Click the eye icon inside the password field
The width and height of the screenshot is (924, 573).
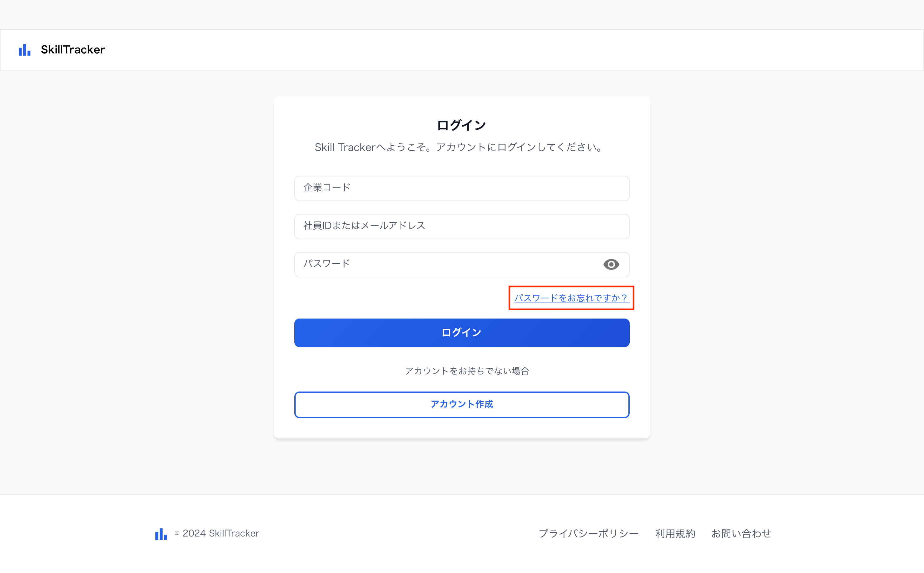[x=611, y=265]
